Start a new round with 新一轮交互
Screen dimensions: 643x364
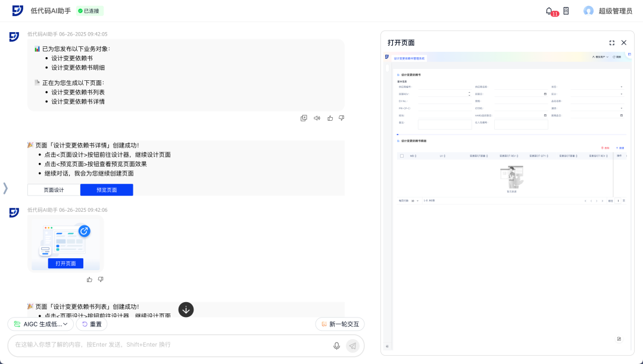[x=340, y=324]
